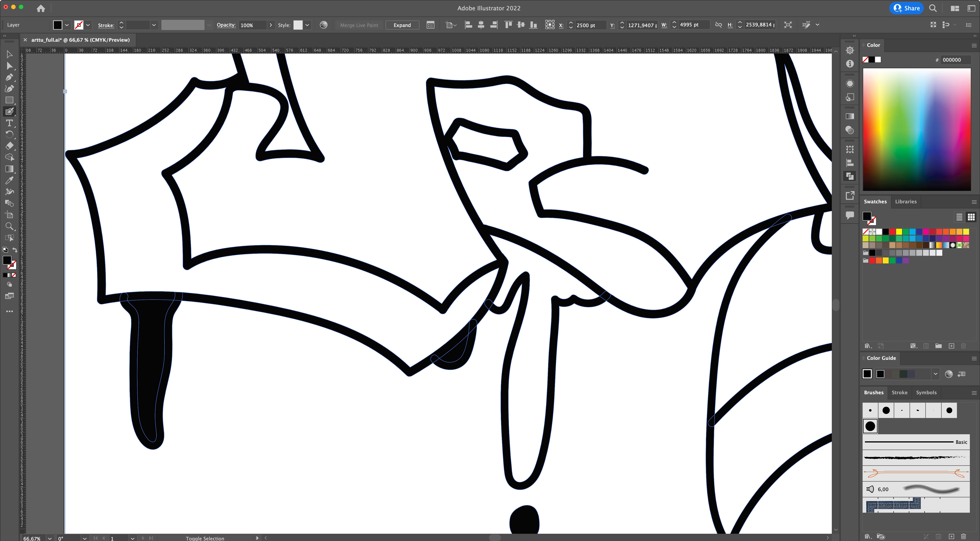Image resolution: width=980 pixels, height=541 pixels.
Task: Select the Rectangle tool
Action: tap(10, 100)
